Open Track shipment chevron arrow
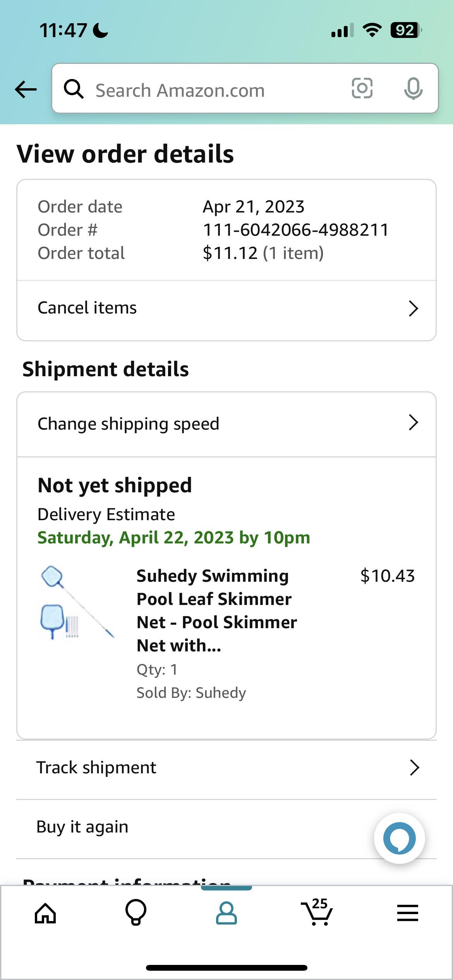 point(414,768)
